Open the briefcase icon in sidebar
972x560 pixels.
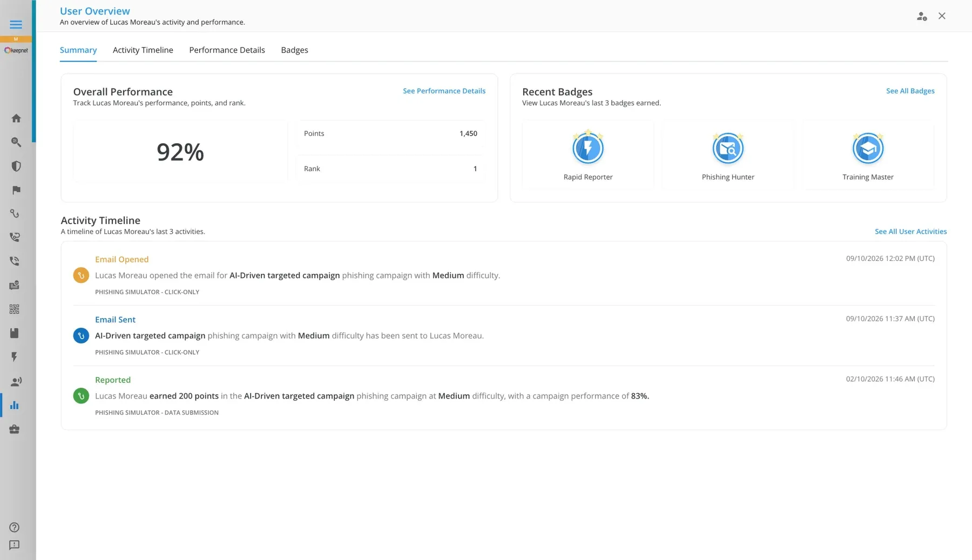[x=15, y=429]
